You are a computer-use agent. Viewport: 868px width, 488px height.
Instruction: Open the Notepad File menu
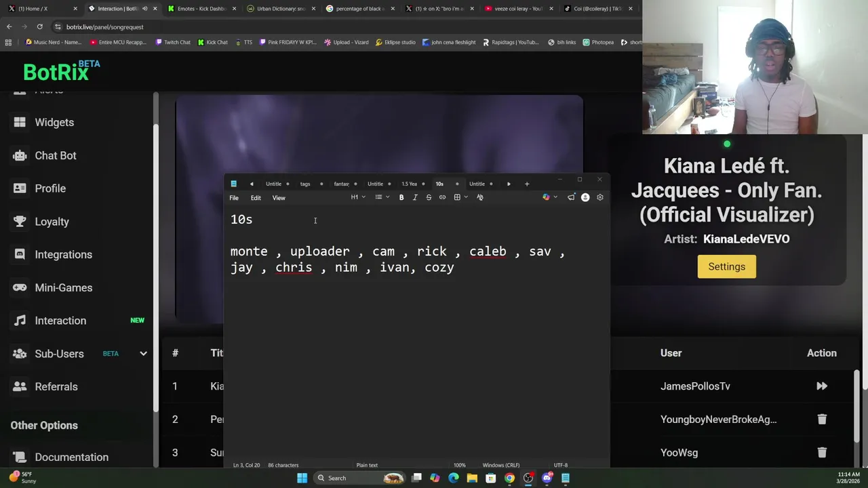[x=234, y=198]
